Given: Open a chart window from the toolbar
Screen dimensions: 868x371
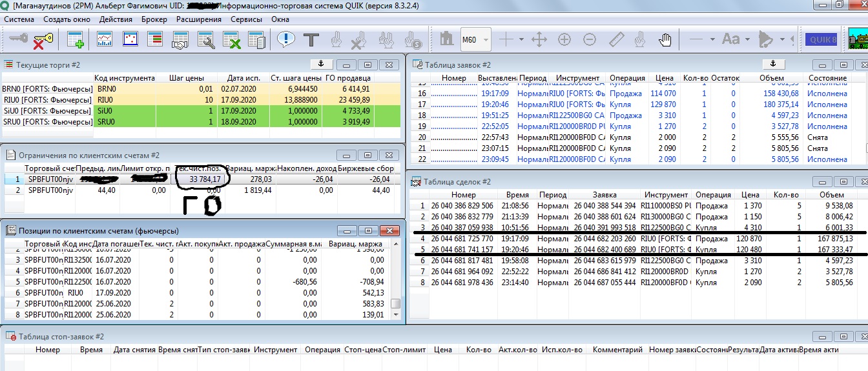Looking at the screenshot, I should (105, 40).
